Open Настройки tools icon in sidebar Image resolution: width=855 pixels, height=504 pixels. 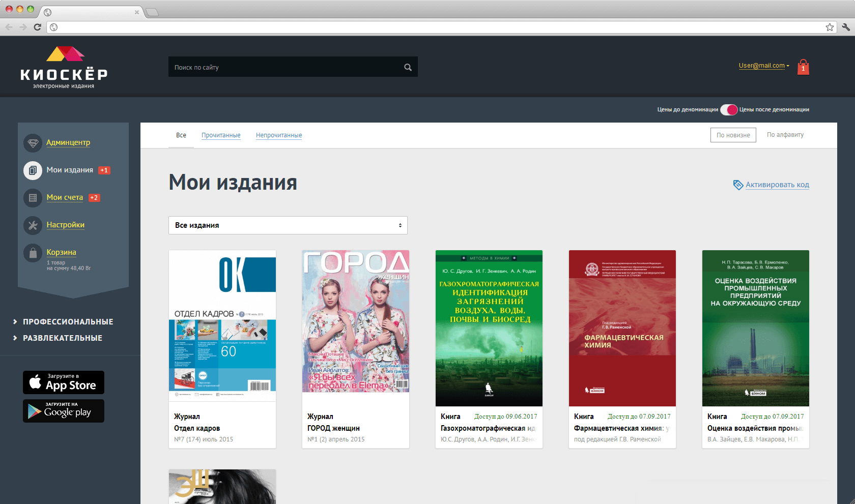point(33,225)
